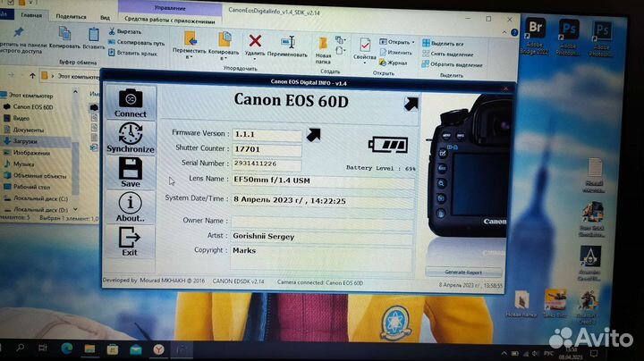Click the Переименовать rename icon

[x=287, y=46]
